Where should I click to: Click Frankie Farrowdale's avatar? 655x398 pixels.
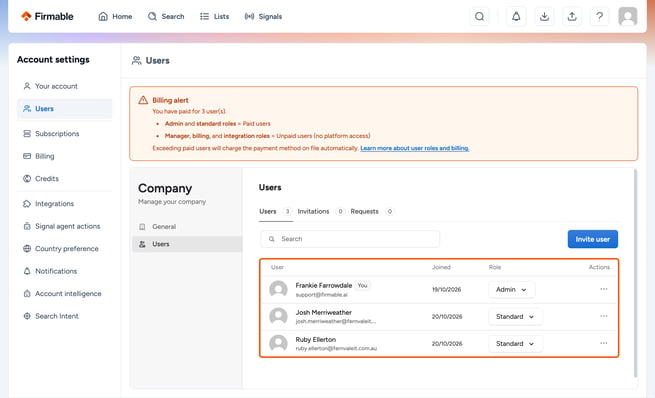click(278, 289)
